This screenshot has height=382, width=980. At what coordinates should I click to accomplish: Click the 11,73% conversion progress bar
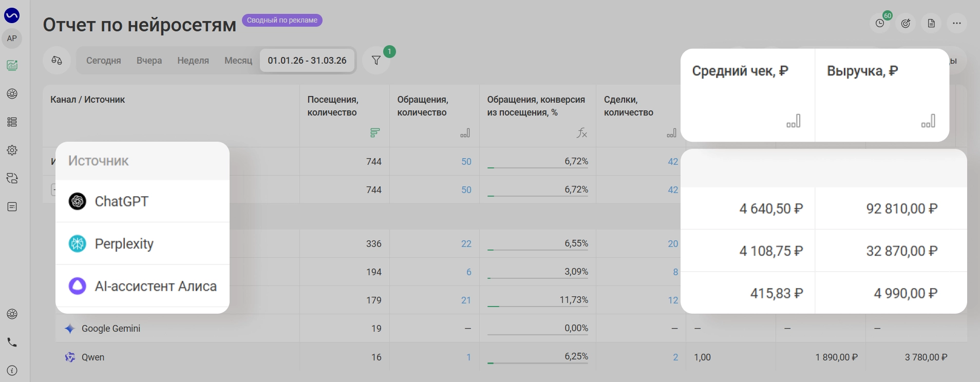(537, 307)
